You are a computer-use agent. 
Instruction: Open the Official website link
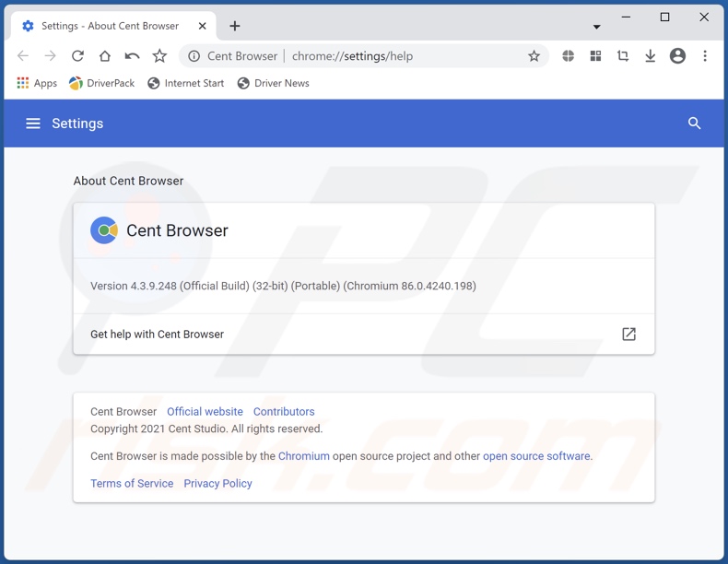click(x=205, y=412)
